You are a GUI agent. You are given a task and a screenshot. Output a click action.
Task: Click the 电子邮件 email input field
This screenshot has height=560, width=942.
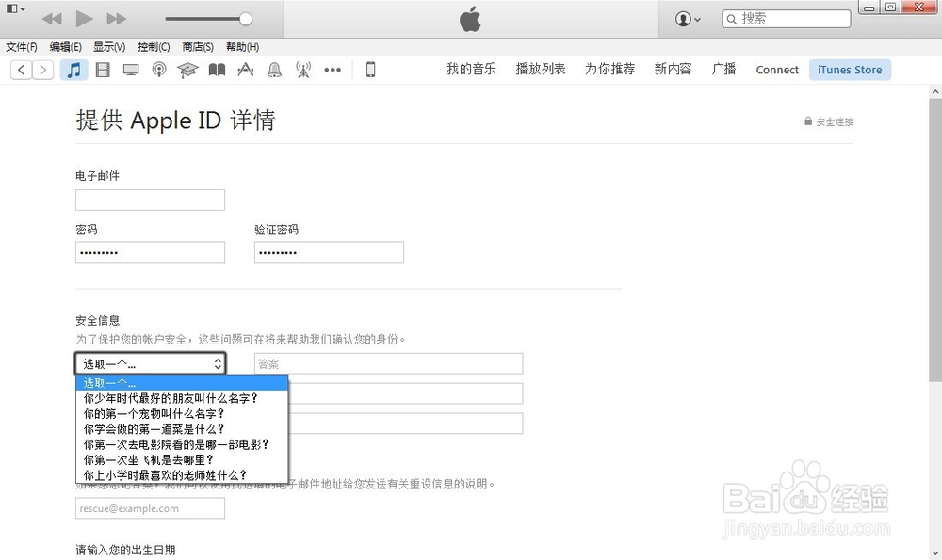tap(150, 200)
